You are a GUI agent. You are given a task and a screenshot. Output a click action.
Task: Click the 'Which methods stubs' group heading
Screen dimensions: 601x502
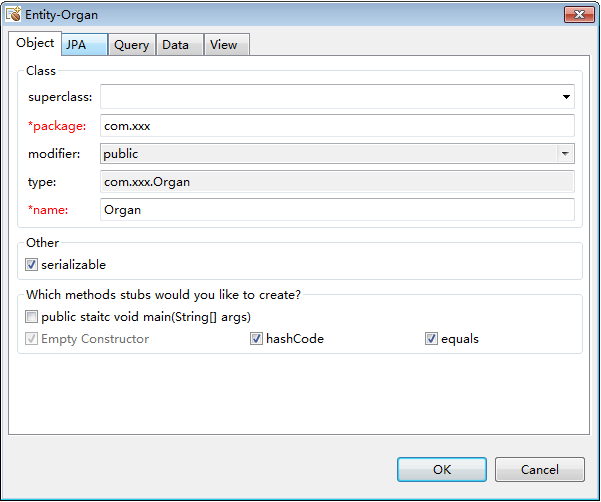[x=163, y=295]
